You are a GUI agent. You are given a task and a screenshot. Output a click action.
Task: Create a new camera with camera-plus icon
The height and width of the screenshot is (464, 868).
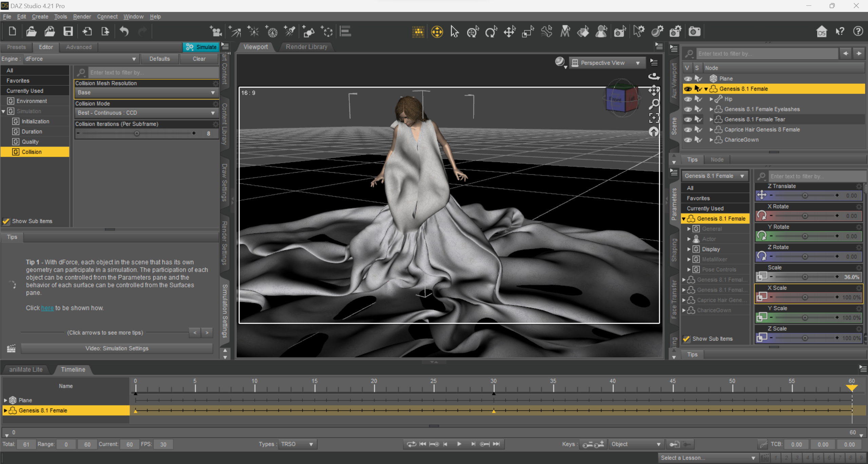[x=215, y=32]
